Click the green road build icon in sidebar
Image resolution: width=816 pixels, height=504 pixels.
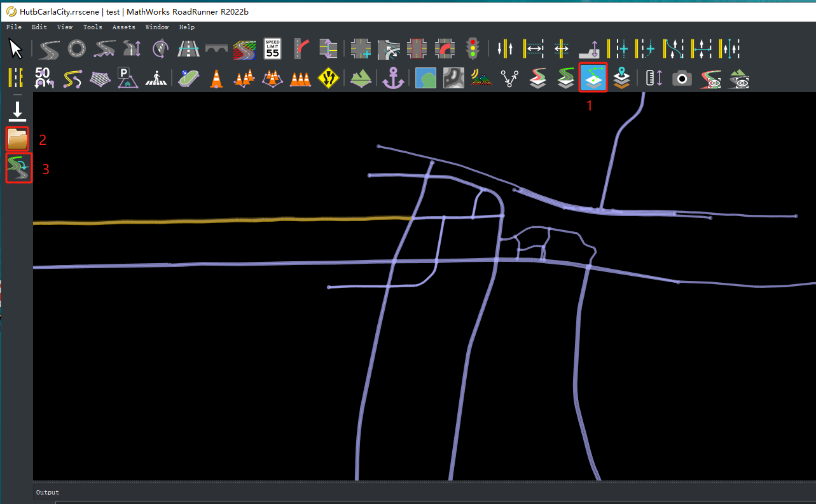coord(18,168)
